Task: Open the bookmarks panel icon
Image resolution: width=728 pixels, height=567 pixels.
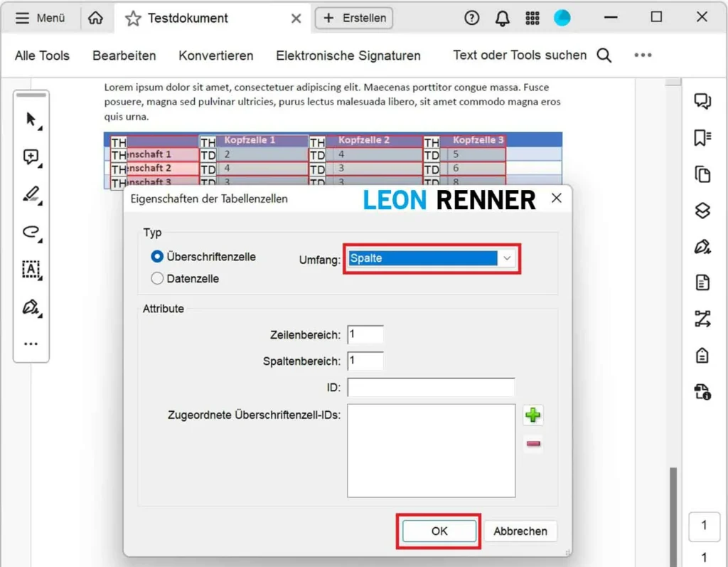Action: click(702, 137)
